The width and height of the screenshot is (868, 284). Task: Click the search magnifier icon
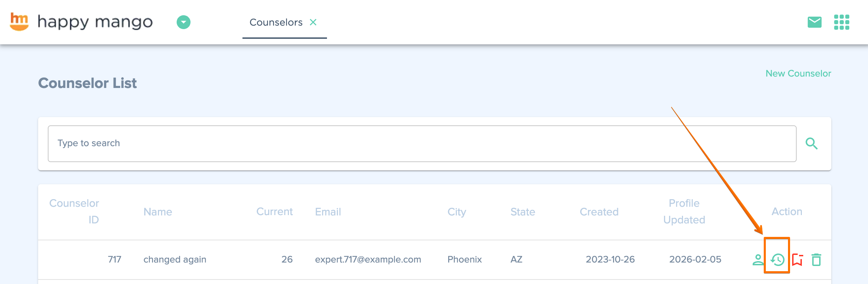coord(811,143)
